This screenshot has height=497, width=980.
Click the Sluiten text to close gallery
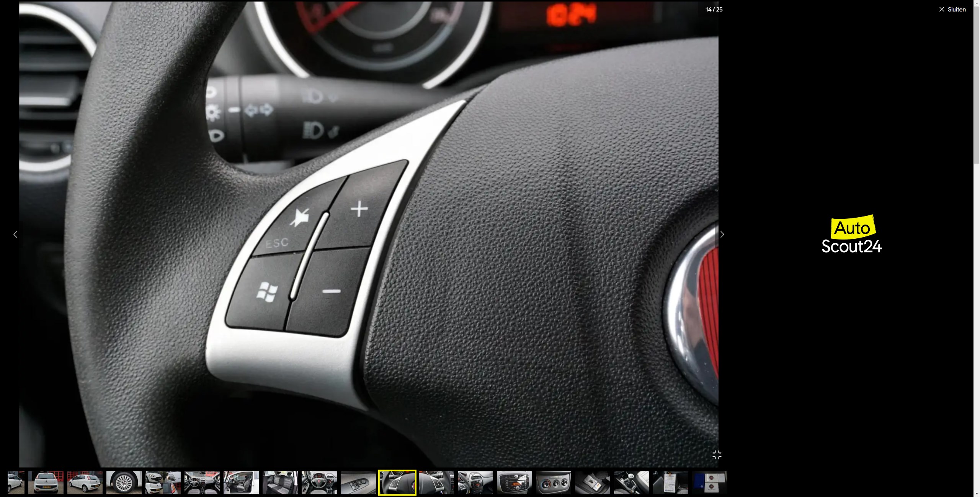[956, 10]
